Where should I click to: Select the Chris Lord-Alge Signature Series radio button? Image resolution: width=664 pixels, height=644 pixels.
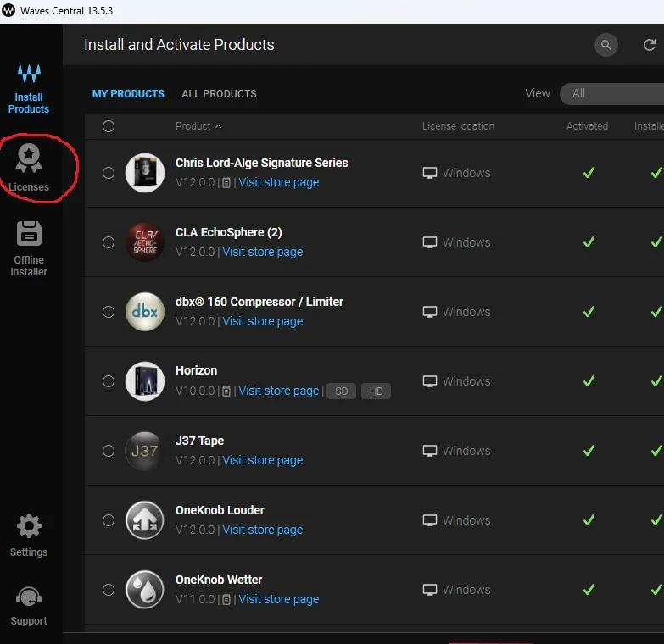tap(109, 173)
